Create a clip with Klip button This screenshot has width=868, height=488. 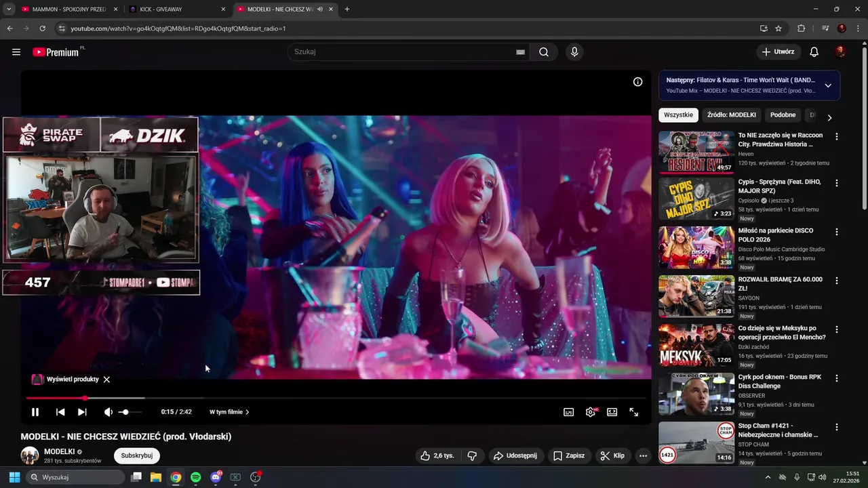click(x=612, y=455)
